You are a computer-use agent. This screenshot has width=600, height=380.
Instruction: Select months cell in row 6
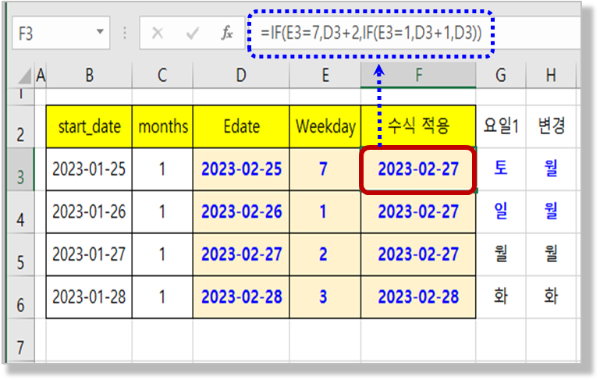[162, 297]
